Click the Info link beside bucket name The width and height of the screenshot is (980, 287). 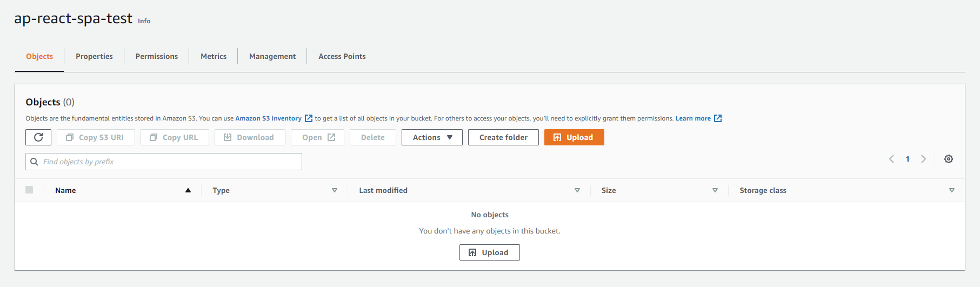pos(144,21)
